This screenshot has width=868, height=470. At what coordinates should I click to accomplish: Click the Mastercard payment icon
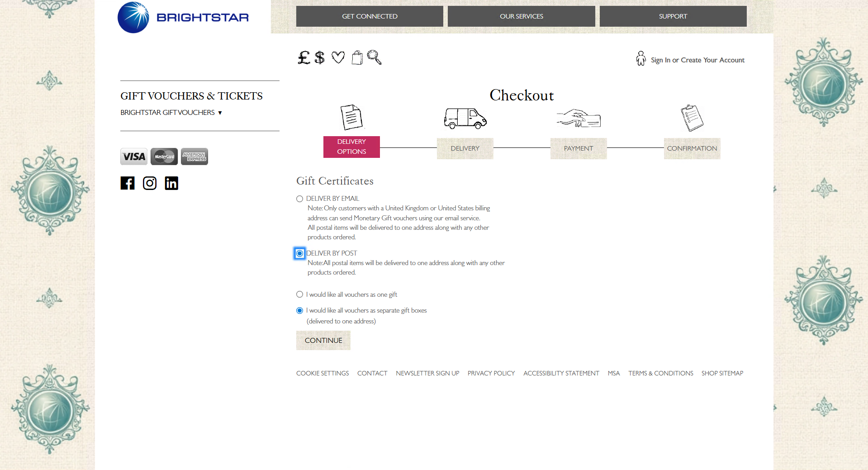pos(164,157)
